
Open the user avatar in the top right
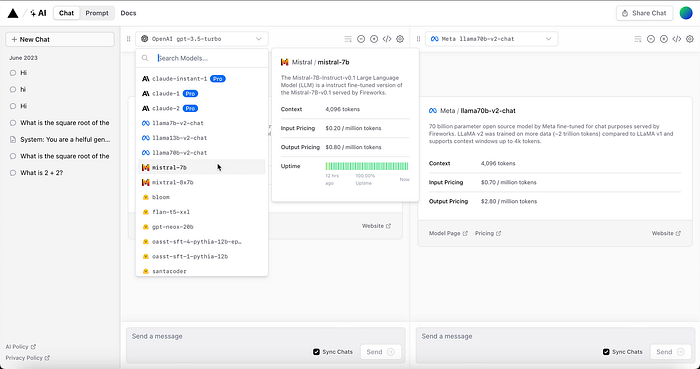click(686, 13)
